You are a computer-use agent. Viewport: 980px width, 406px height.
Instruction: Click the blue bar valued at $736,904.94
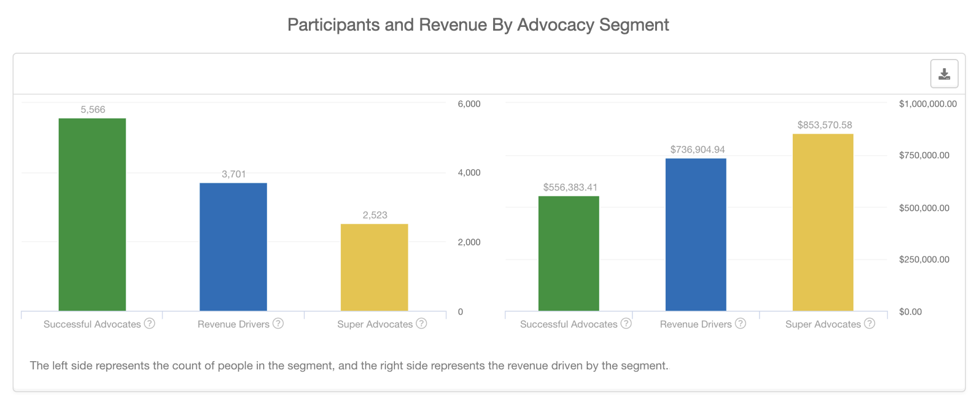696,234
